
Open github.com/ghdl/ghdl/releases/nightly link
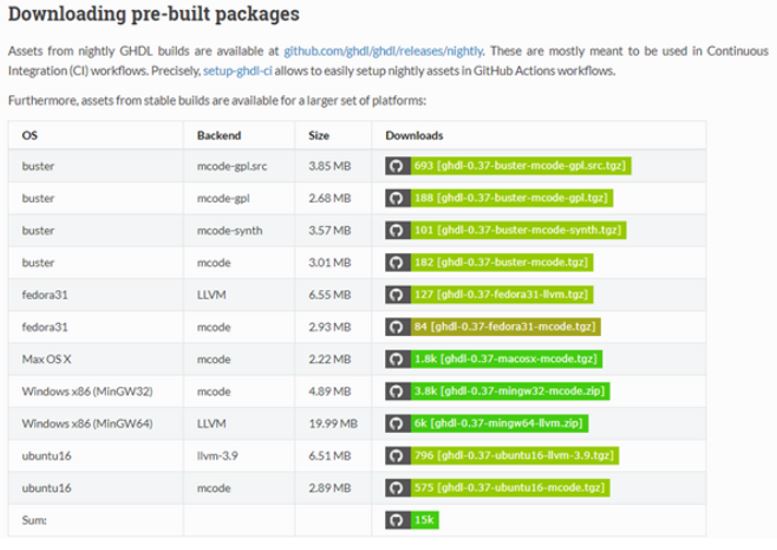pos(384,50)
